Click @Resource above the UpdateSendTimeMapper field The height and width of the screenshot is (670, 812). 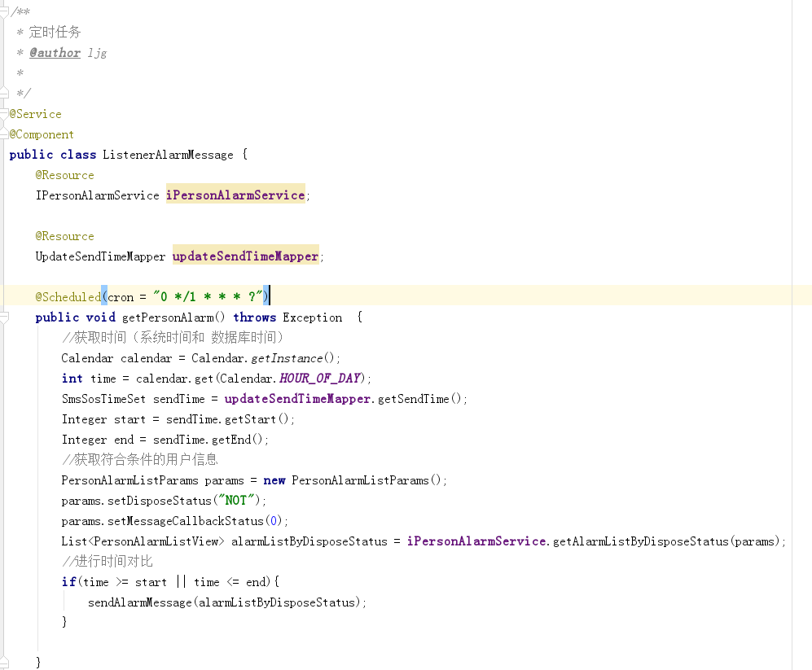pos(64,236)
